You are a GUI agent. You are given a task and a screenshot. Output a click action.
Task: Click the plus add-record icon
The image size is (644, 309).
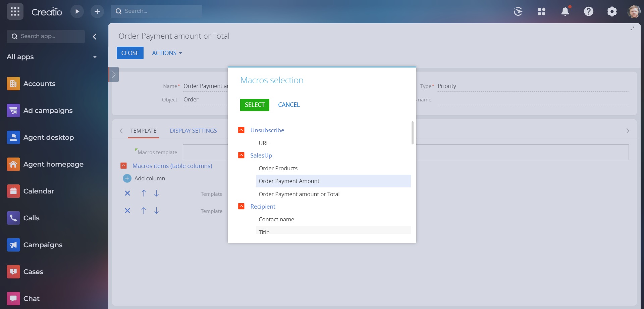point(97,11)
